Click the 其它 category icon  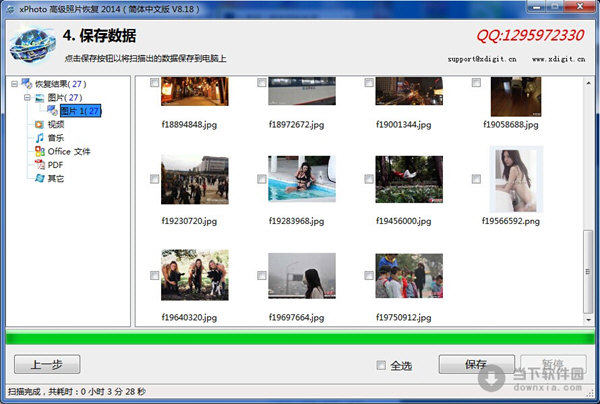39,178
